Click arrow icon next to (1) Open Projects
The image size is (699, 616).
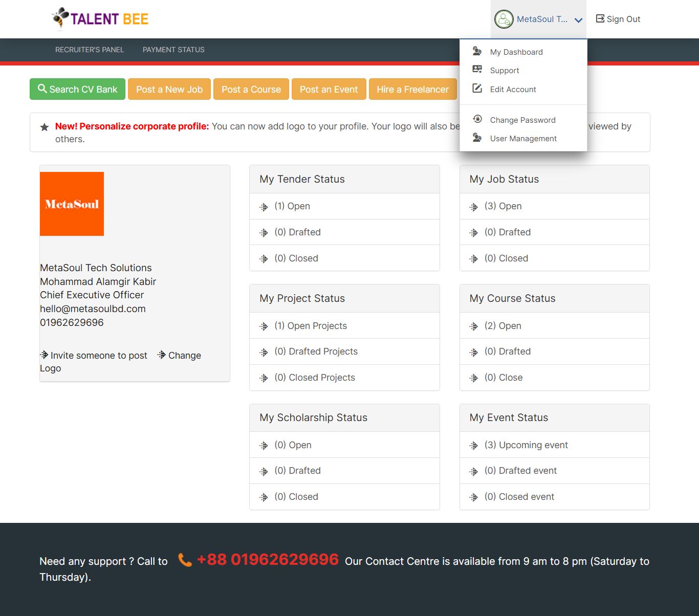click(264, 326)
